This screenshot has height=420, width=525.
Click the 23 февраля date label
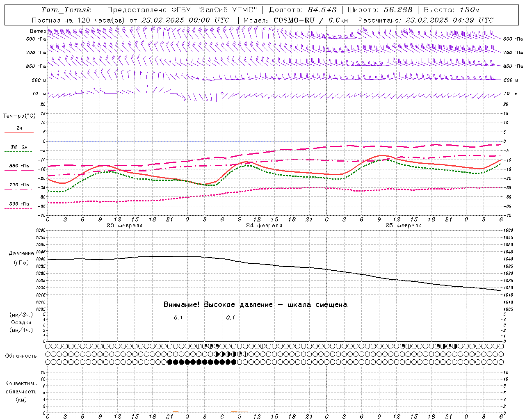coord(125,226)
